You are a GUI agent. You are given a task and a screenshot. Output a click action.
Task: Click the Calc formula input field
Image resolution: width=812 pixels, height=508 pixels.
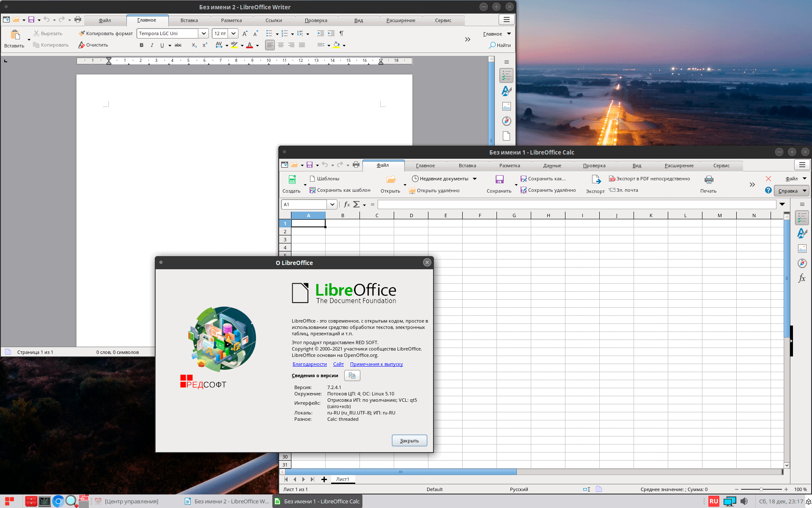(576, 204)
